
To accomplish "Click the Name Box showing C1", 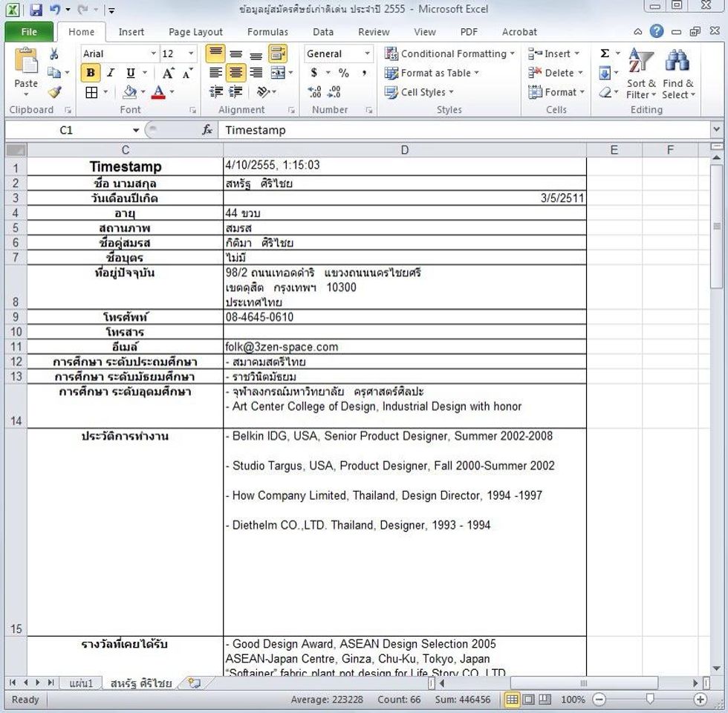I will coord(67,130).
